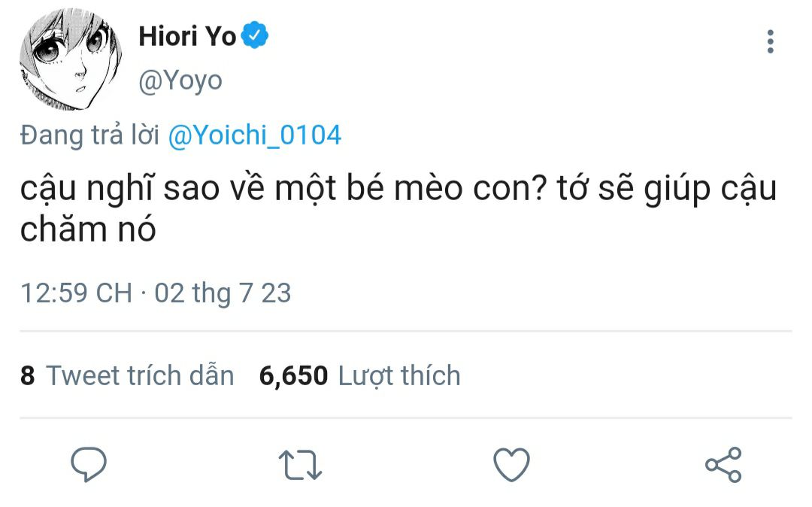
Task: Click the quote count number 8
Action: click(x=28, y=375)
